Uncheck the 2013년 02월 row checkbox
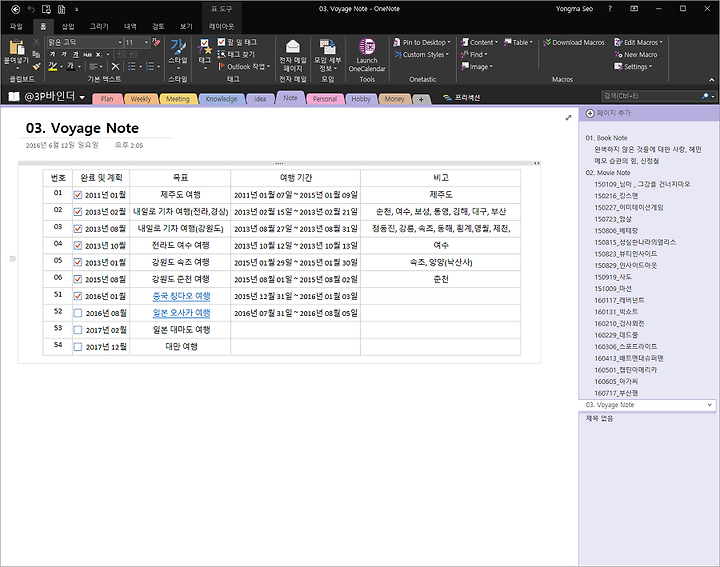Image resolution: width=720 pixels, height=567 pixels. click(x=78, y=212)
